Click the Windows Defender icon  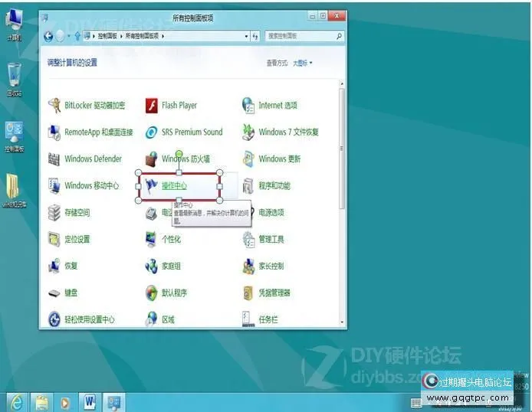pyautogui.click(x=54, y=159)
